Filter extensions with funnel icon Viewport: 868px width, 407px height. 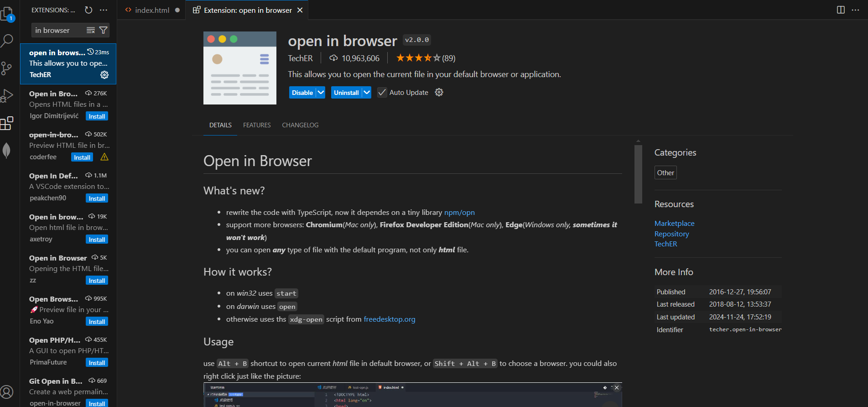pos(104,30)
